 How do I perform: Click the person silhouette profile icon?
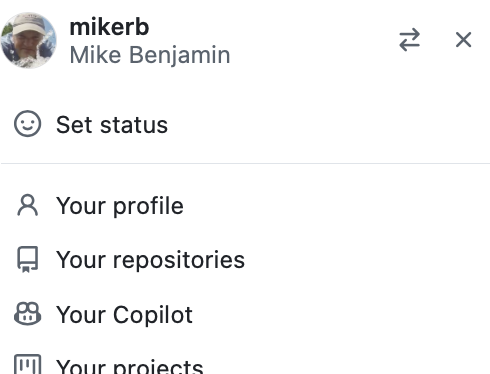click(x=28, y=205)
